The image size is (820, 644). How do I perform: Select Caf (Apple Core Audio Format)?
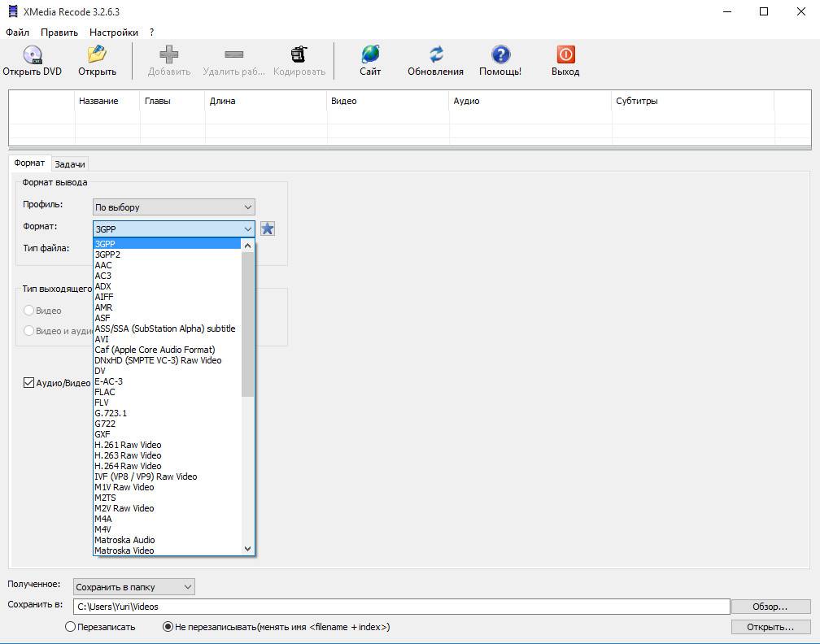(168, 350)
